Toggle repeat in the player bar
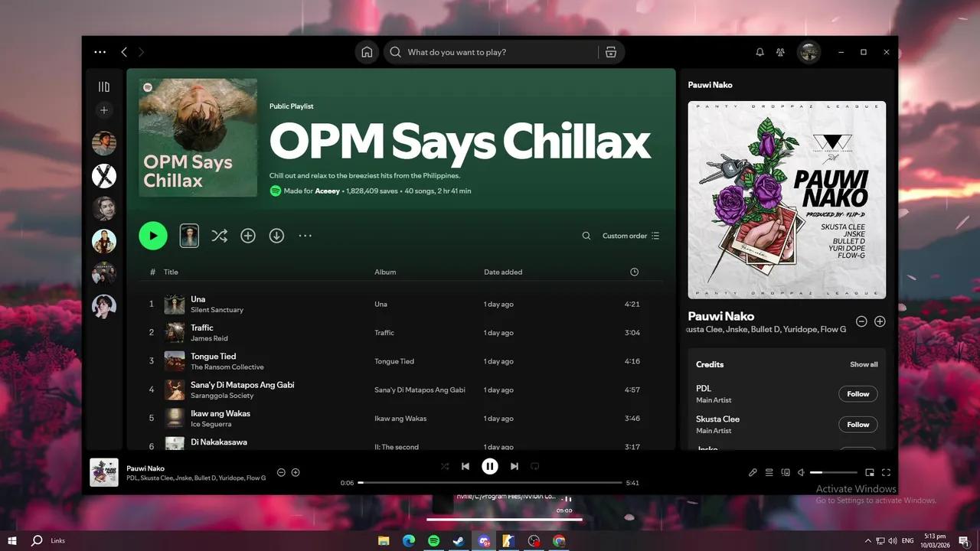Image resolution: width=980 pixels, height=551 pixels. (x=535, y=466)
